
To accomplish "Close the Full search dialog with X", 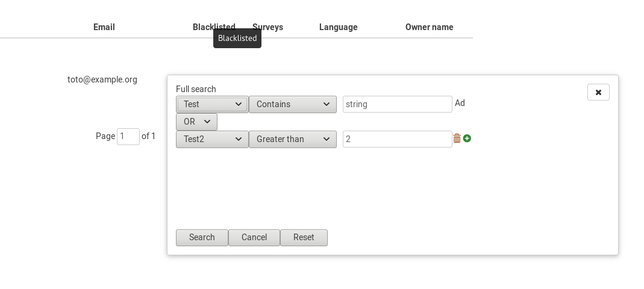I will click(x=598, y=92).
